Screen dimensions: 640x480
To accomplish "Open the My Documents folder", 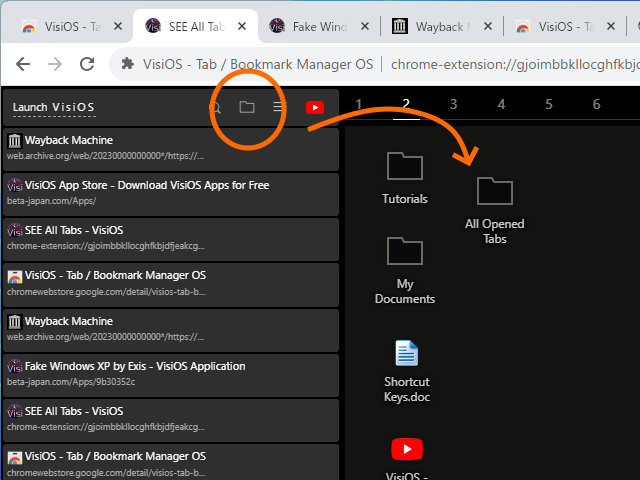I will (x=405, y=271).
